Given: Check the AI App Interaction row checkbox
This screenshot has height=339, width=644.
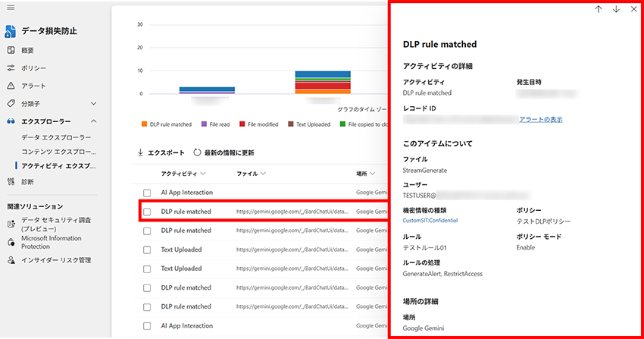Looking at the screenshot, I should click(x=147, y=193).
